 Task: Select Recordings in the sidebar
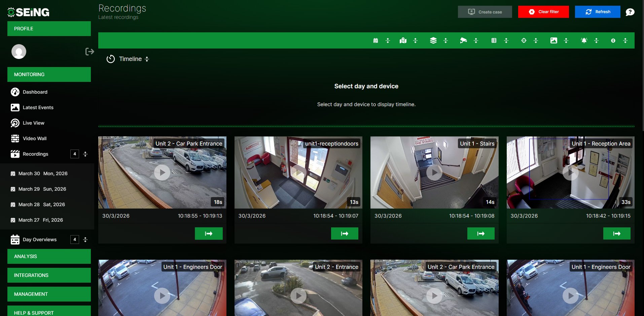coord(35,154)
